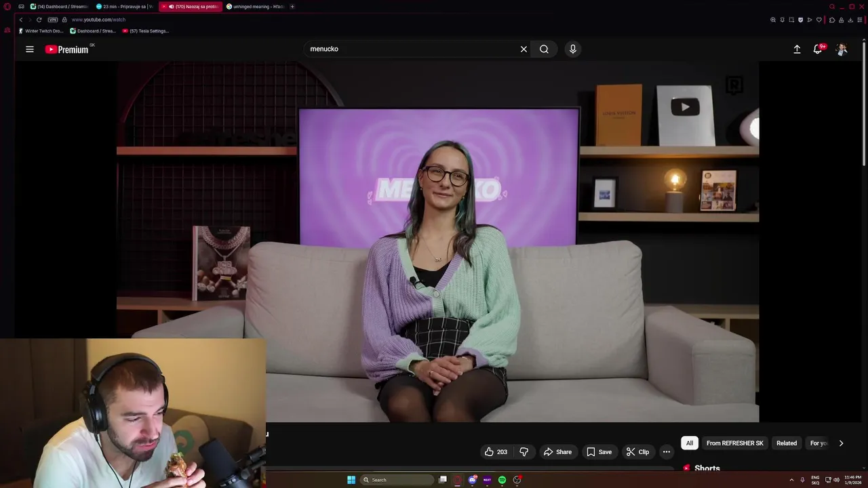Open the browser extensions cube icon
This screenshot has width=868, height=488.
pyautogui.click(x=832, y=20)
